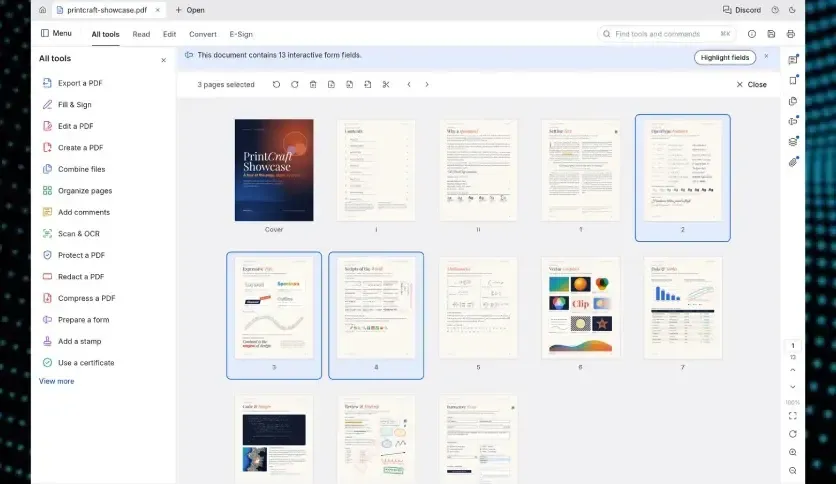
Task: Switch to the Convert tab
Action: tap(203, 34)
